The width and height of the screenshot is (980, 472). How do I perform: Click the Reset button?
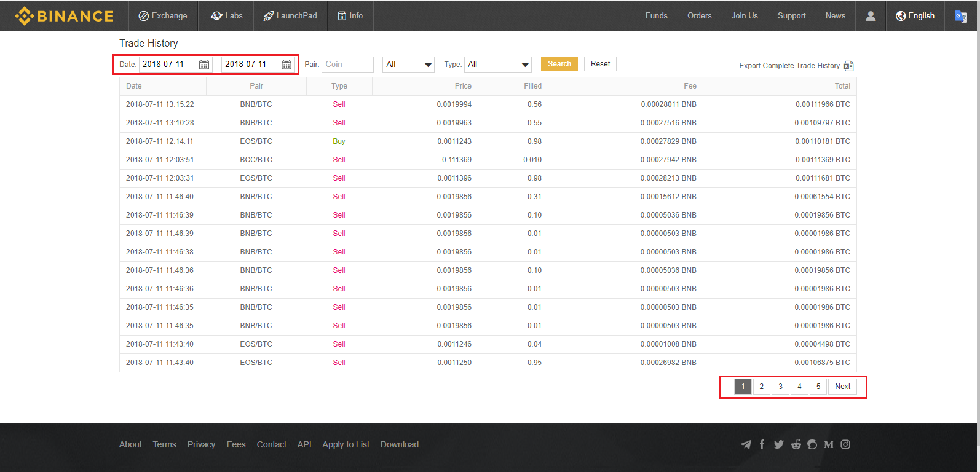tap(600, 64)
